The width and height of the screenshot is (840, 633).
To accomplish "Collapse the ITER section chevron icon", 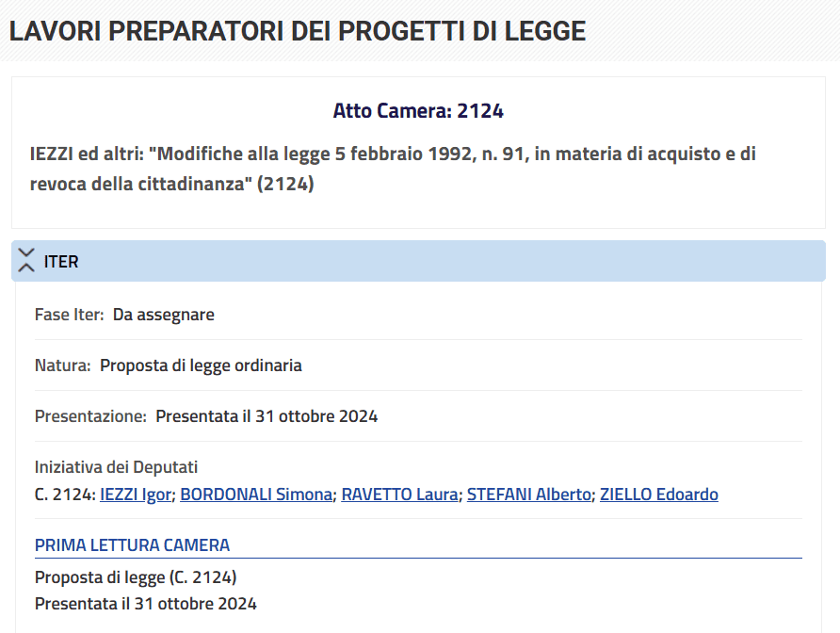I will point(26,261).
